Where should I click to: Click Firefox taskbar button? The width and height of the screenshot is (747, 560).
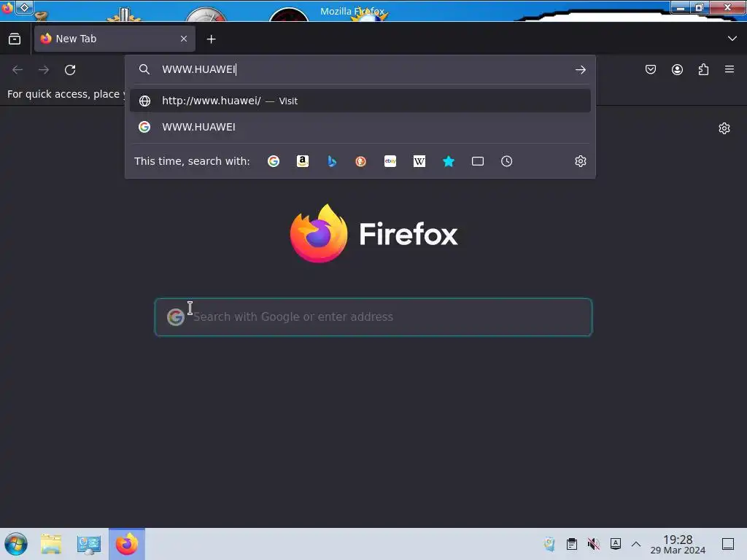[127, 544]
